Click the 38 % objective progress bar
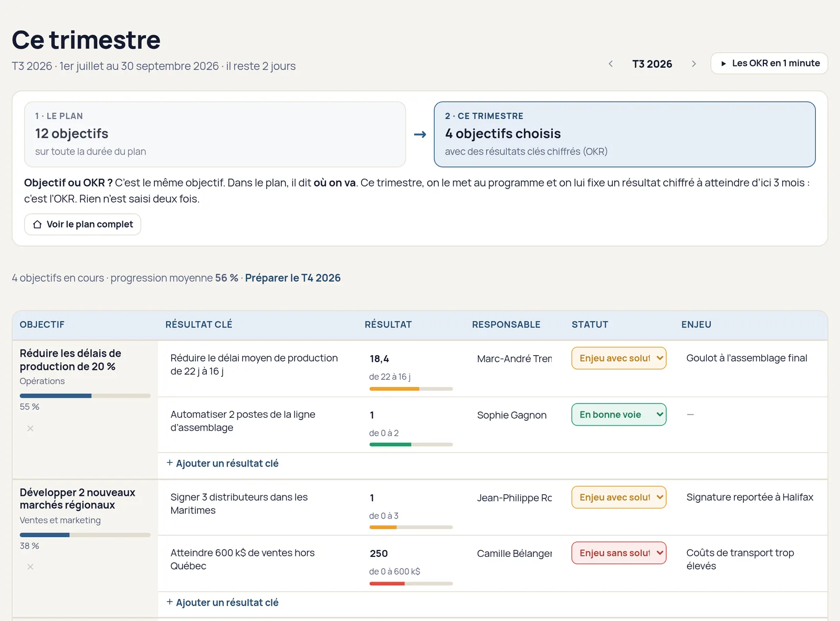The height and width of the screenshot is (621, 840). (x=85, y=535)
